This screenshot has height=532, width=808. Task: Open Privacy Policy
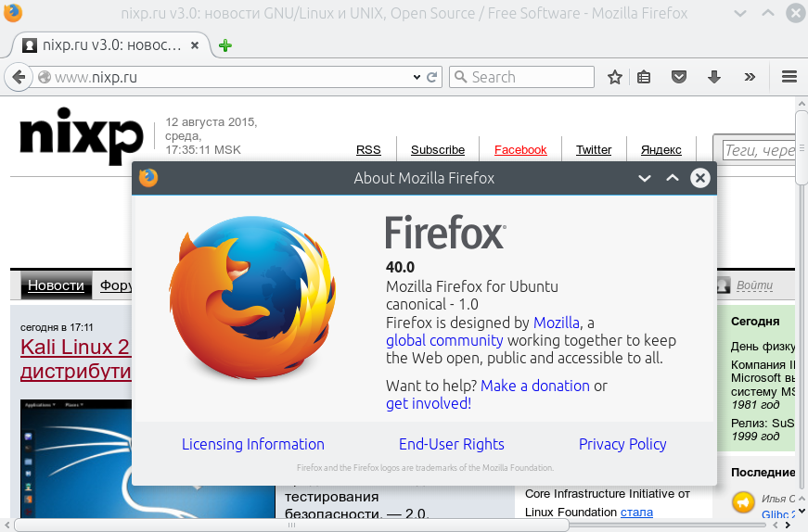click(x=622, y=444)
